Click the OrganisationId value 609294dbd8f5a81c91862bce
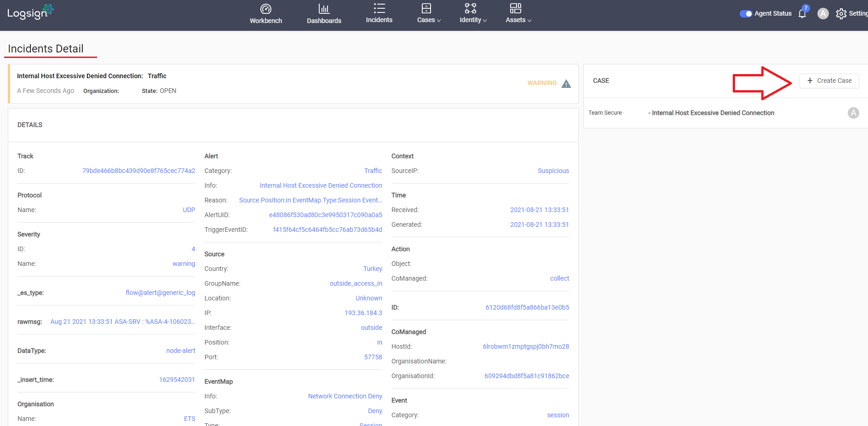 527,376
